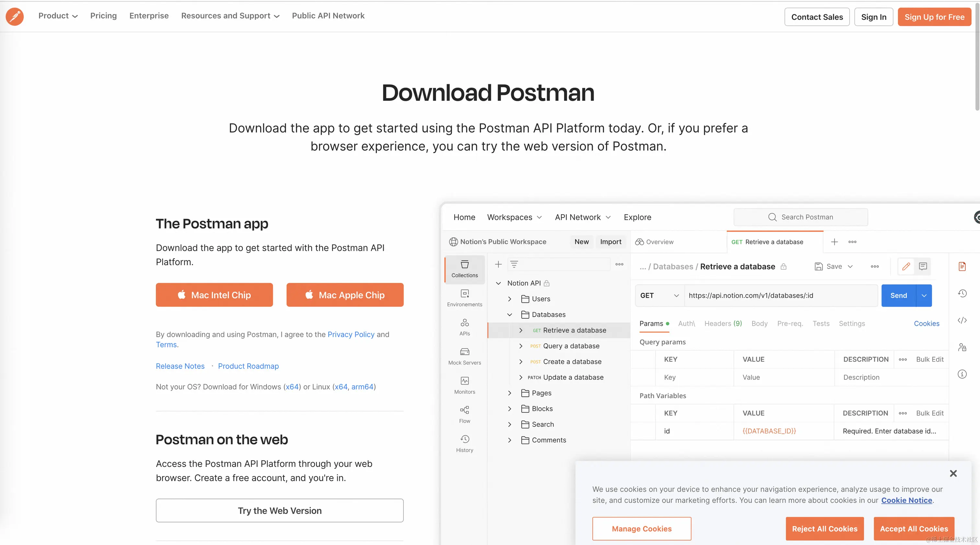
Task: Switch to Settings request tab
Action: [852, 323]
